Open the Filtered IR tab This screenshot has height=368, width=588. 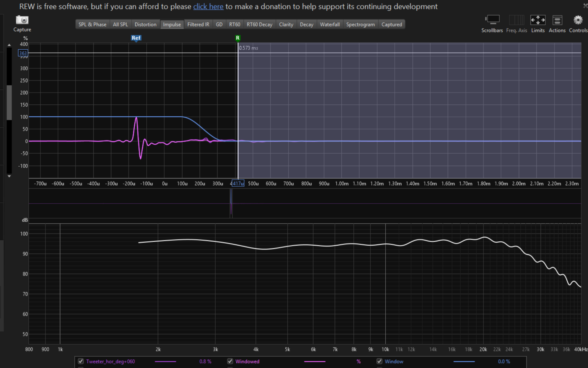(x=198, y=24)
